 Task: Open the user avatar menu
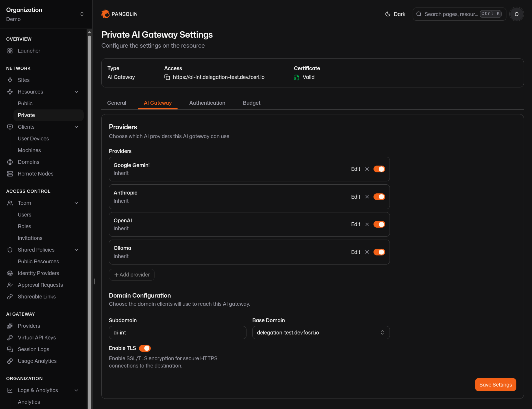pyautogui.click(x=516, y=14)
